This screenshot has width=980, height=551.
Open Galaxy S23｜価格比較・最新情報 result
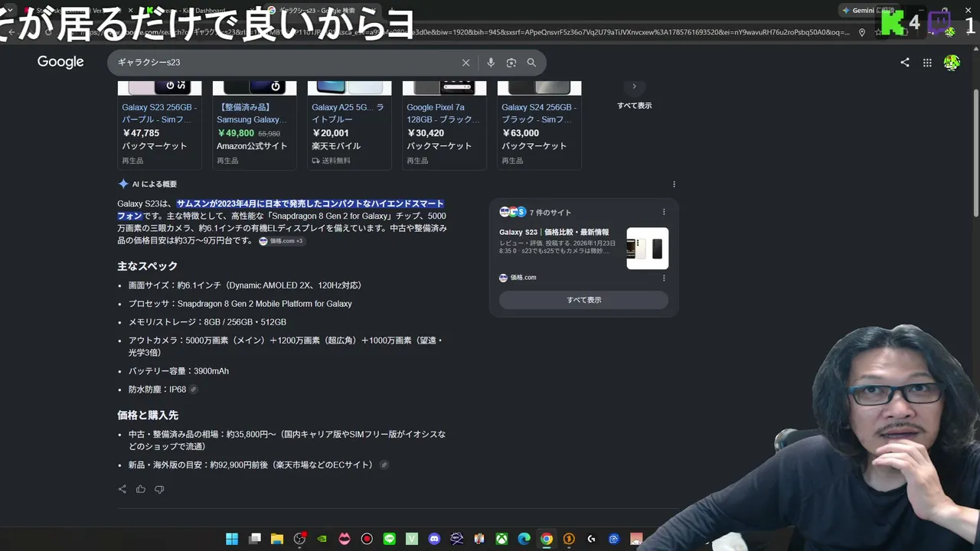coord(554,232)
